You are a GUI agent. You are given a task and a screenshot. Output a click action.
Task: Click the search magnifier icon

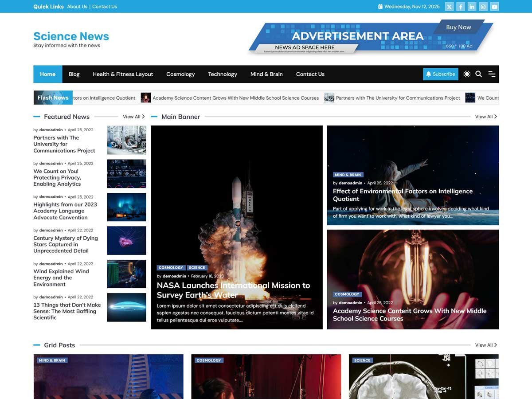pyautogui.click(x=478, y=74)
